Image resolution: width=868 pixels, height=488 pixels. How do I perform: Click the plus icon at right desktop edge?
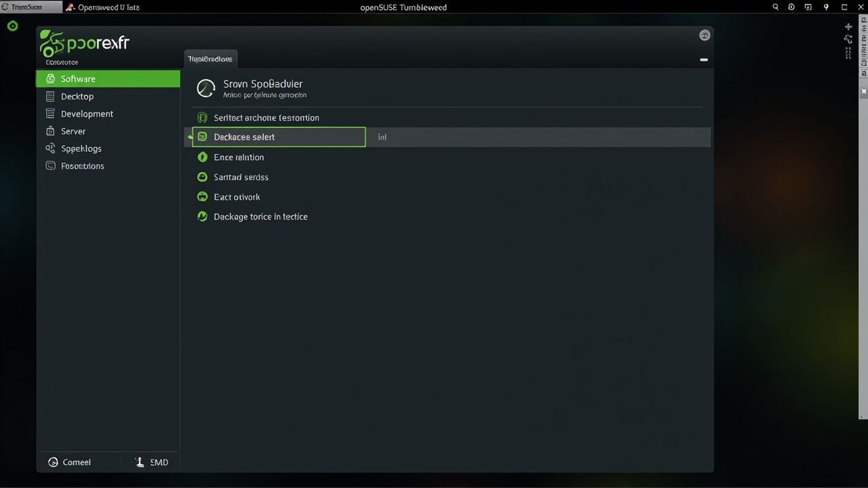click(848, 27)
